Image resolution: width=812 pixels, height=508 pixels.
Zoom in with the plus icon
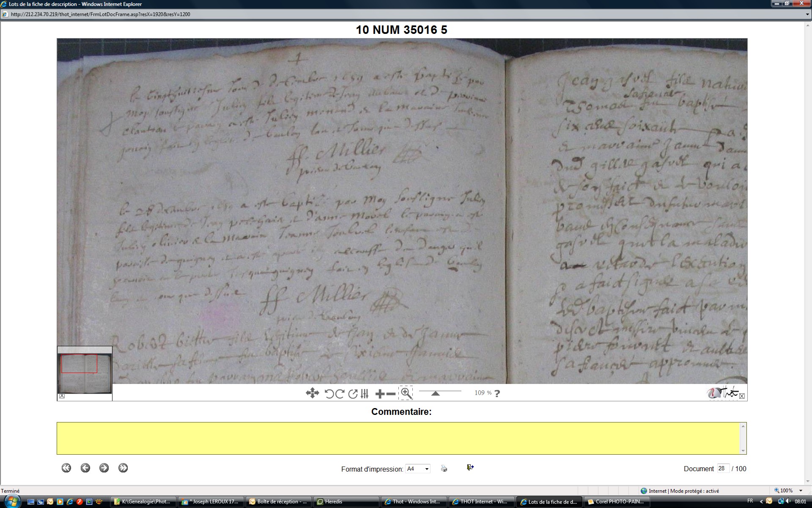(379, 394)
